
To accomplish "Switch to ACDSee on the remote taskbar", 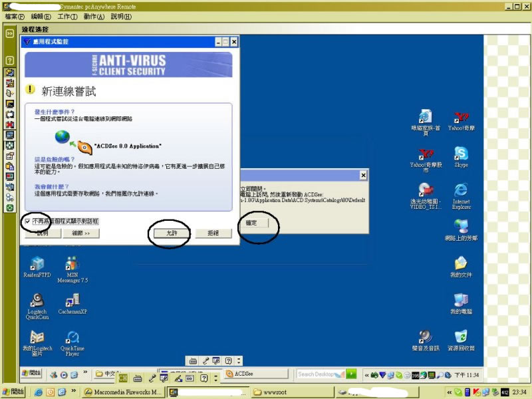I will 256,374.
